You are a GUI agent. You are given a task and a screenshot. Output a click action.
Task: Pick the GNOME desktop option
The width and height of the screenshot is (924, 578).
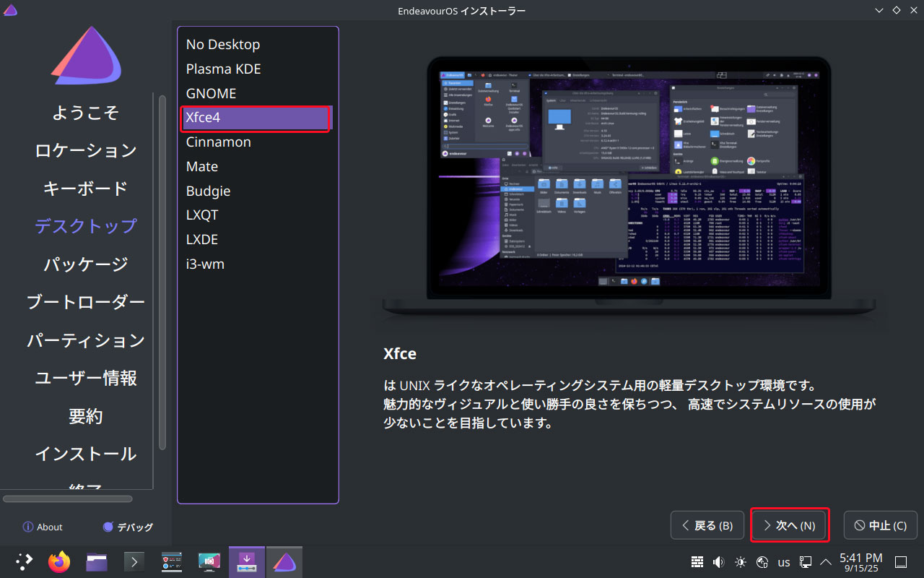258,93
